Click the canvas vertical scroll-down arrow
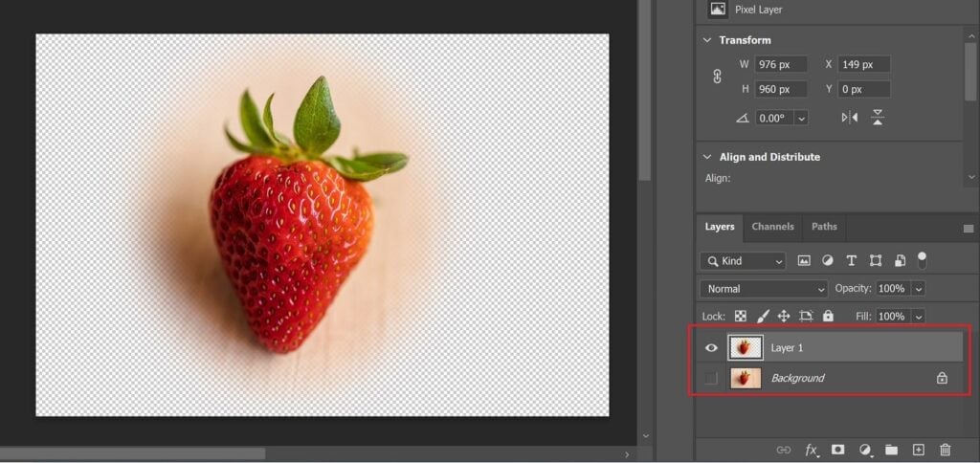This screenshot has height=463, width=980. (x=646, y=436)
